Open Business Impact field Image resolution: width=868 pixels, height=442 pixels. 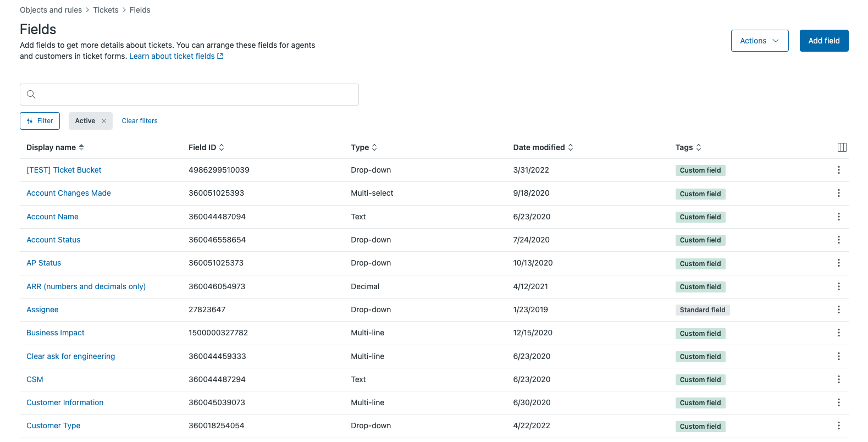(x=56, y=333)
